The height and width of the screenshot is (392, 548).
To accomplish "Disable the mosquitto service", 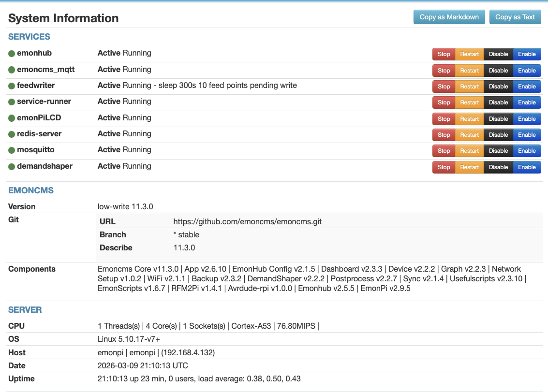I will pyautogui.click(x=498, y=151).
